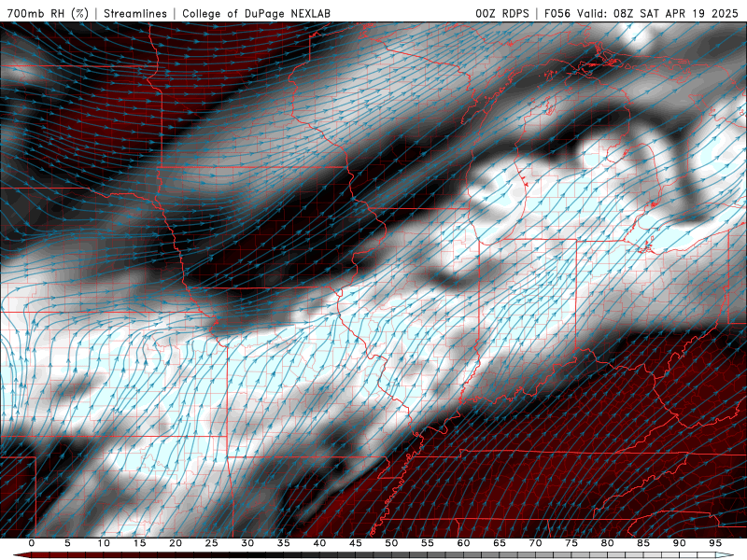Click the "70" value on the color scale
Screen dimensions: 747x560
[535, 543]
